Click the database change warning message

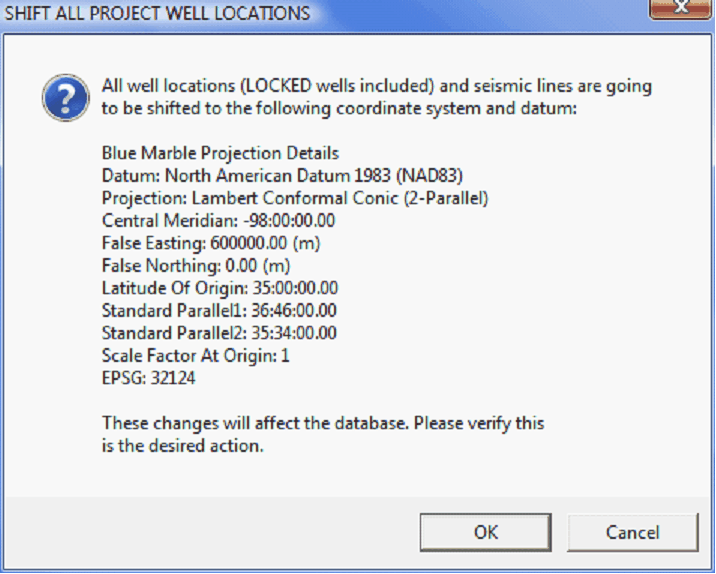323,434
